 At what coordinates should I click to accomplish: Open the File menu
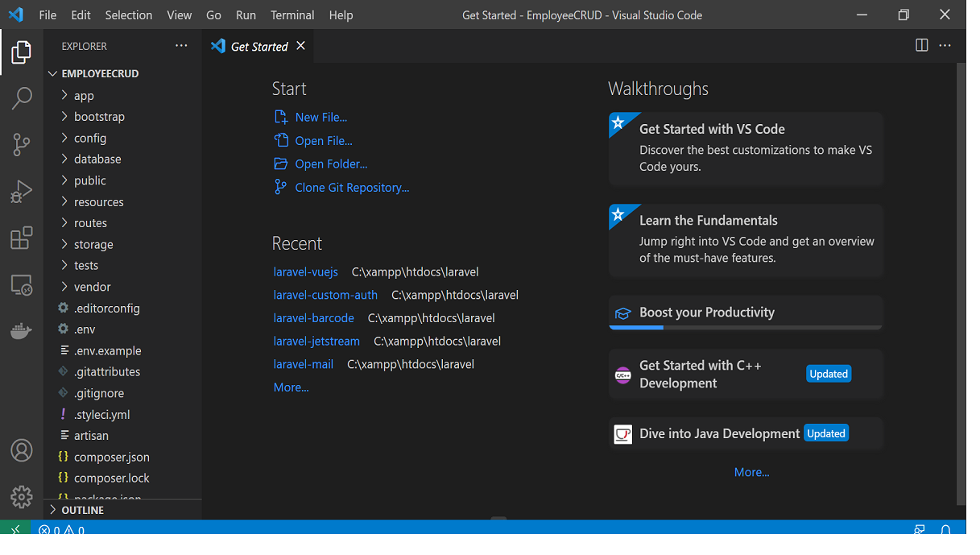coord(48,14)
